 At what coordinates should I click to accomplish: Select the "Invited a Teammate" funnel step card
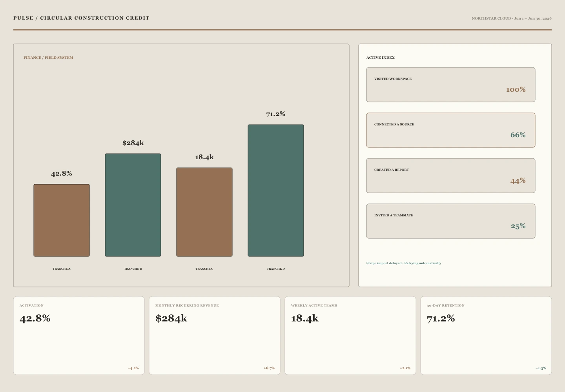coord(451,221)
